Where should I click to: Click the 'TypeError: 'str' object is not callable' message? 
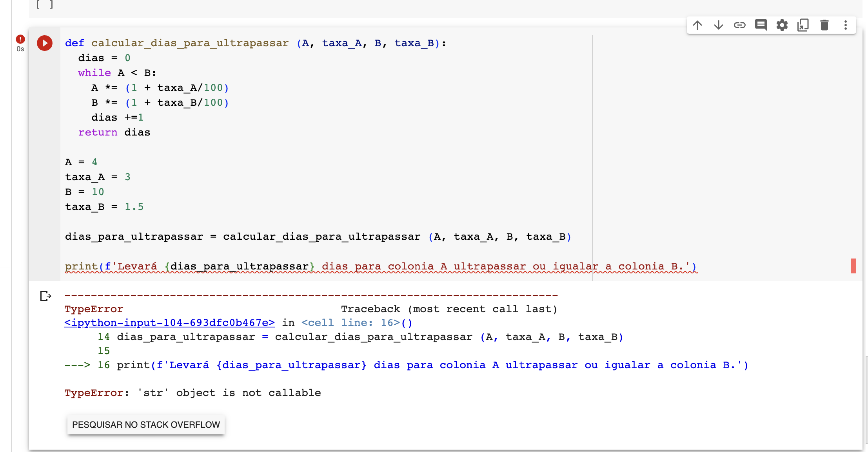(192, 393)
